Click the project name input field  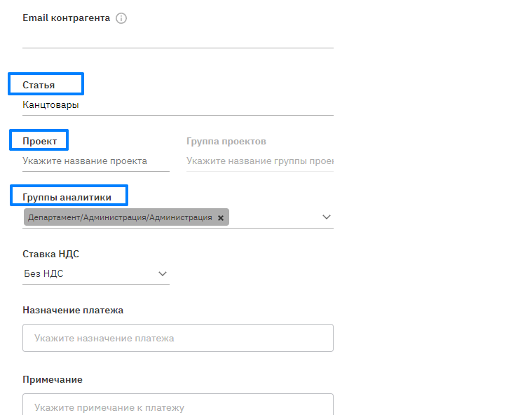[95, 161]
